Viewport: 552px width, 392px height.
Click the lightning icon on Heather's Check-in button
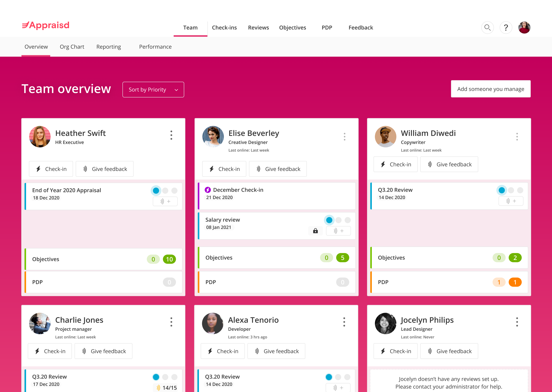click(x=38, y=169)
